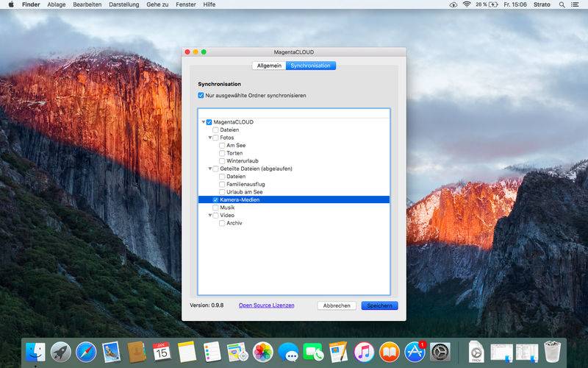Open the Open Source Lizenzen link
This screenshot has height=368, width=588.
click(266, 305)
